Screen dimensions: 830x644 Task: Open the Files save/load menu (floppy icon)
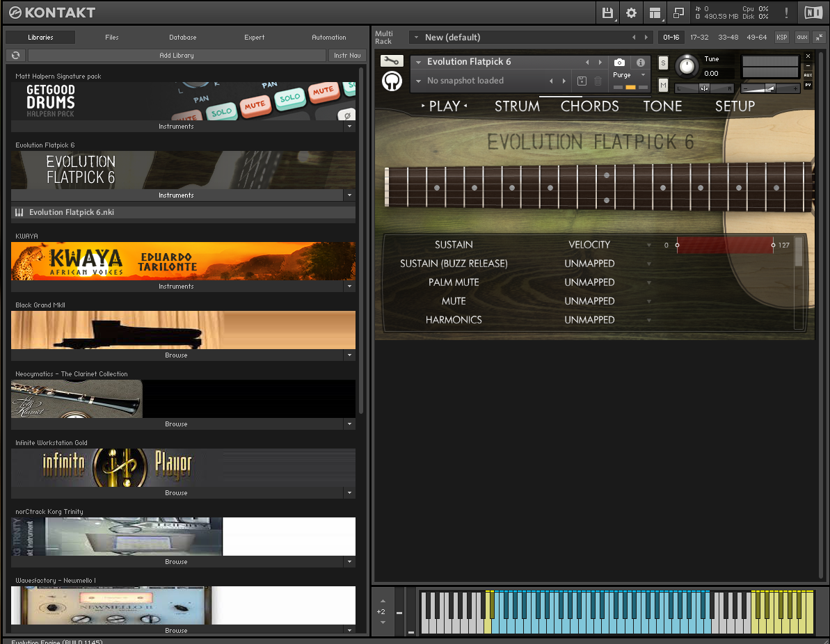point(607,13)
